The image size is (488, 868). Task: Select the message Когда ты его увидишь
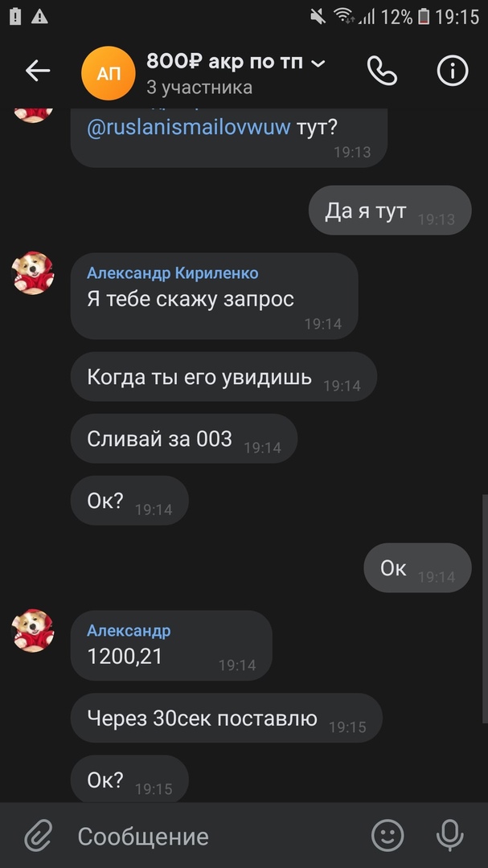(223, 376)
